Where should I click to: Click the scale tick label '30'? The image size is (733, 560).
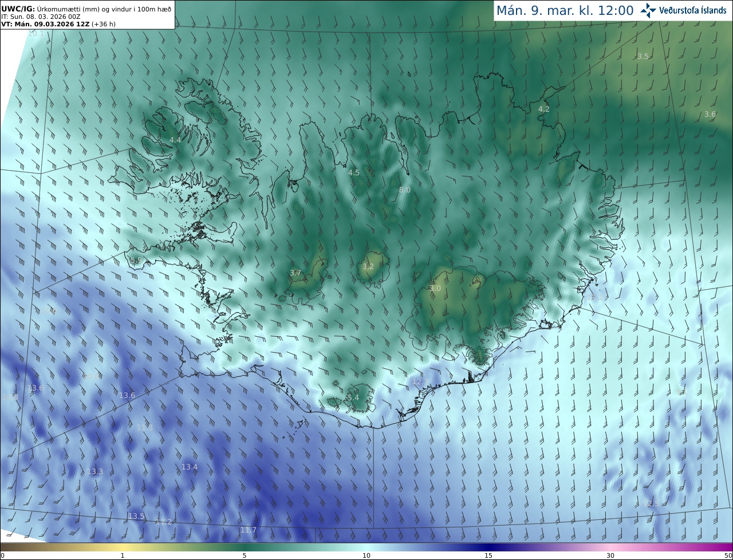click(610, 555)
